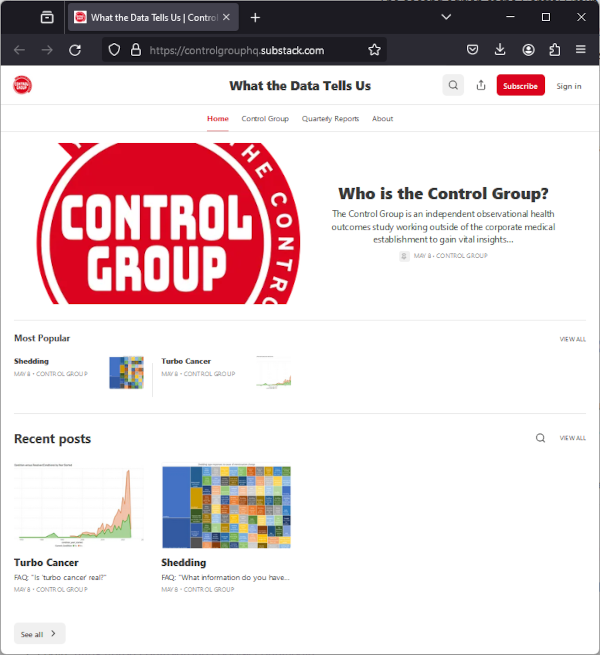Click FAQ "What information do you have..." text
600x655 pixels.
pos(225,577)
